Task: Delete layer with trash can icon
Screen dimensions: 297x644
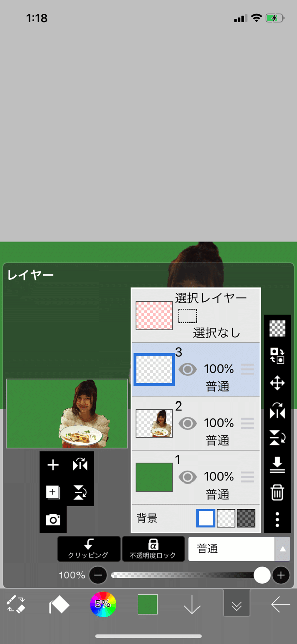Action: pyautogui.click(x=277, y=492)
